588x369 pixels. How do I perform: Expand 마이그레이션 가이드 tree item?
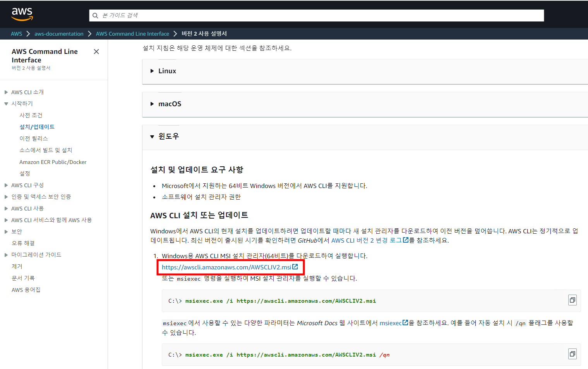[x=6, y=255]
